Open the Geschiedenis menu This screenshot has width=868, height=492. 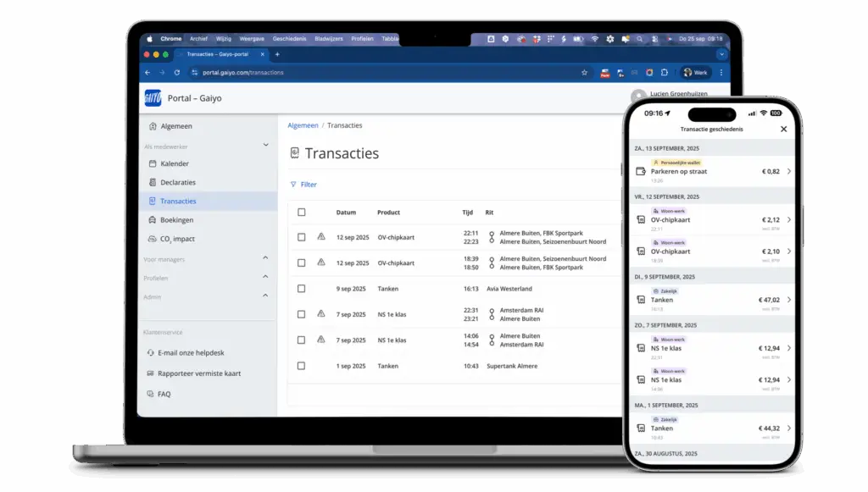[290, 39]
